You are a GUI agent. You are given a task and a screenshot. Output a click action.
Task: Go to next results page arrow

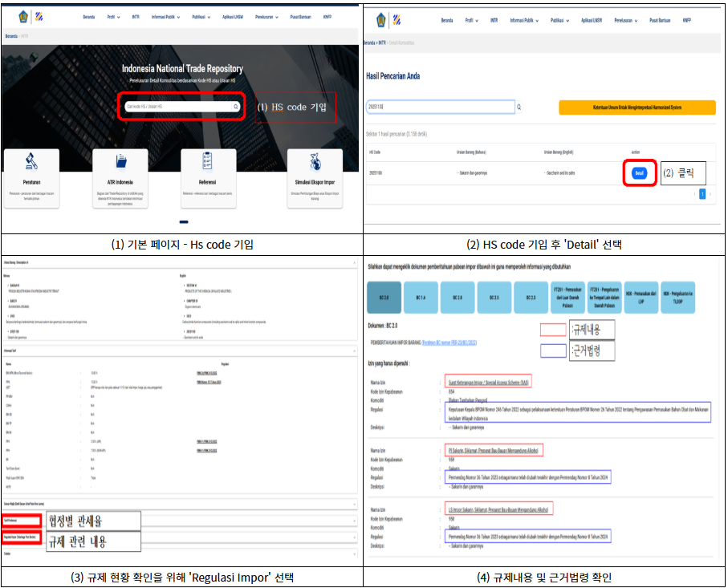[710, 194]
